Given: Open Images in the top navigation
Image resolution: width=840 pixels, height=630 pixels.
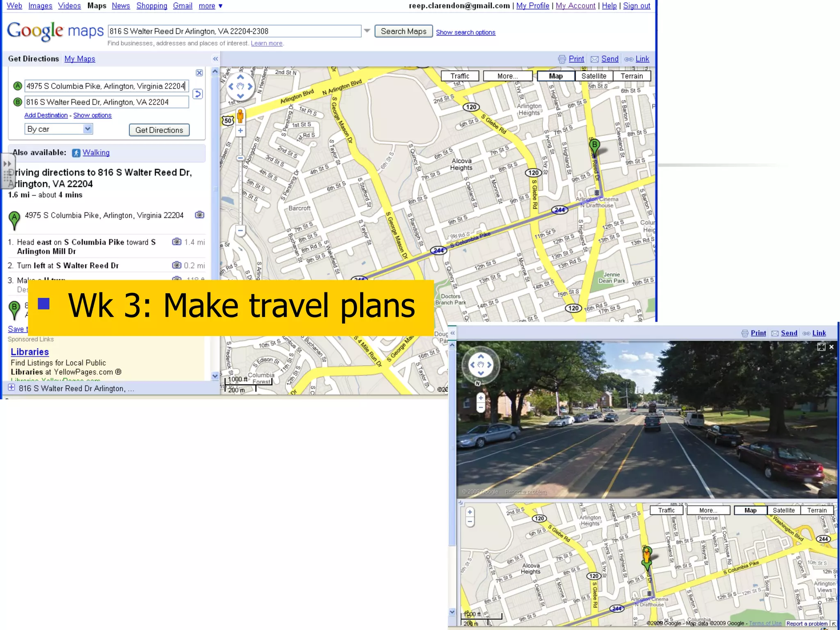Looking at the screenshot, I should point(40,6).
